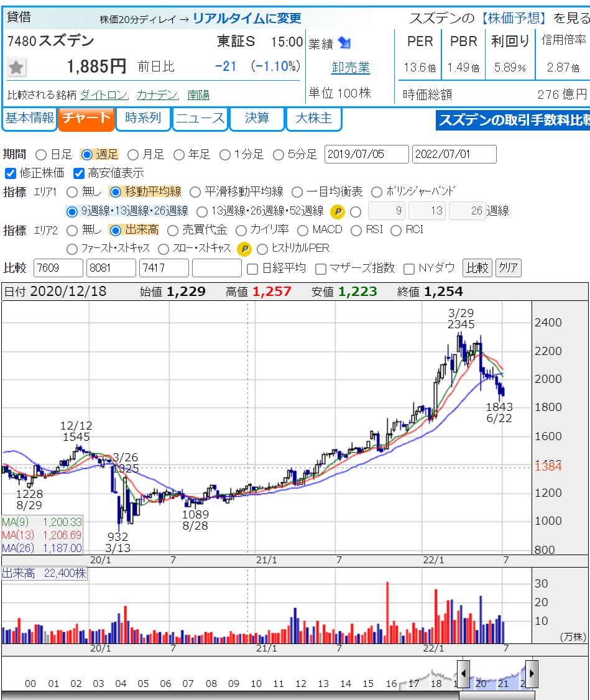
Task: Click the premium P icon beside moving average options
Action: 337,211
